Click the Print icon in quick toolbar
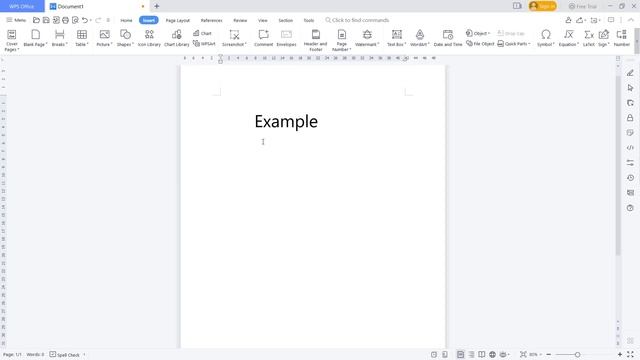 click(65, 20)
